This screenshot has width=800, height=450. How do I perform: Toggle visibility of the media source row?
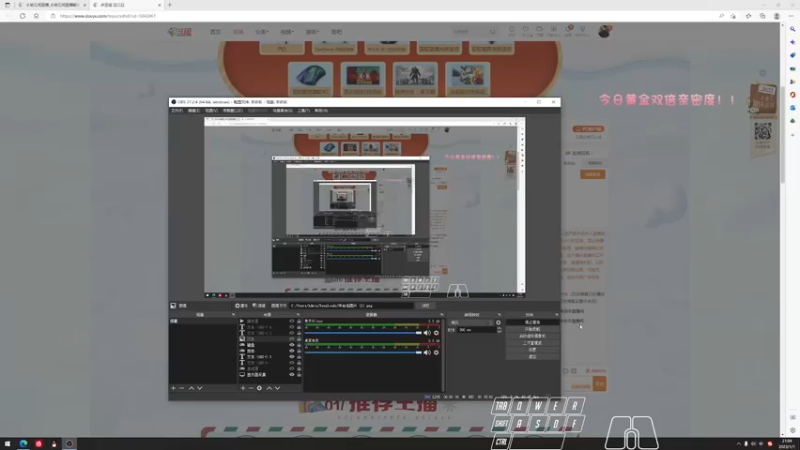(292, 321)
